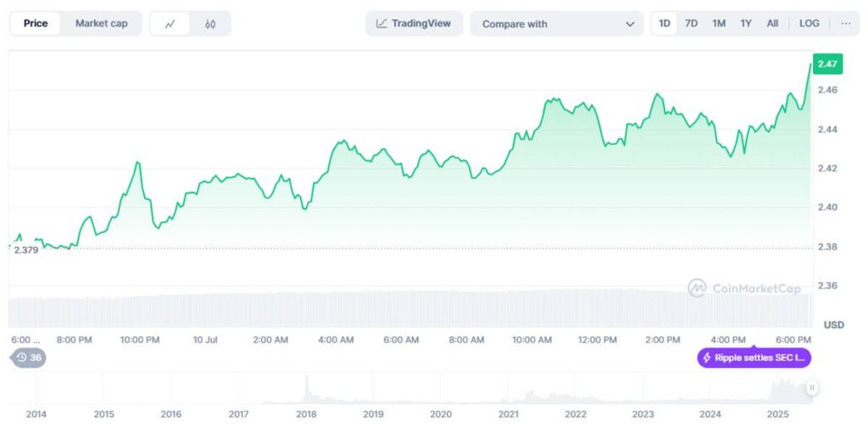
Task: Open the TradingView chart
Action: pyautogui.click(x=414, y=23)
